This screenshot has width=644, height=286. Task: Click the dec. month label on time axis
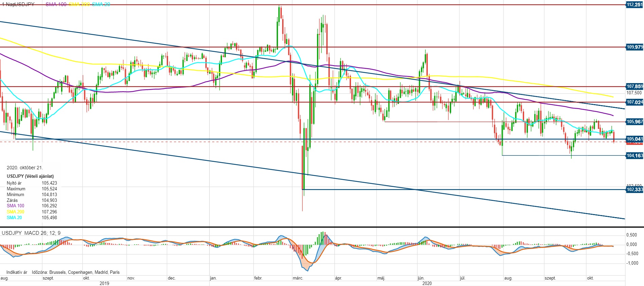172,278
